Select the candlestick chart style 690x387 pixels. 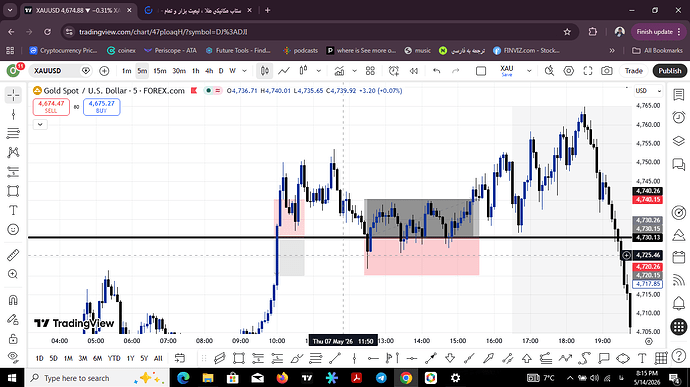[265, 71]
